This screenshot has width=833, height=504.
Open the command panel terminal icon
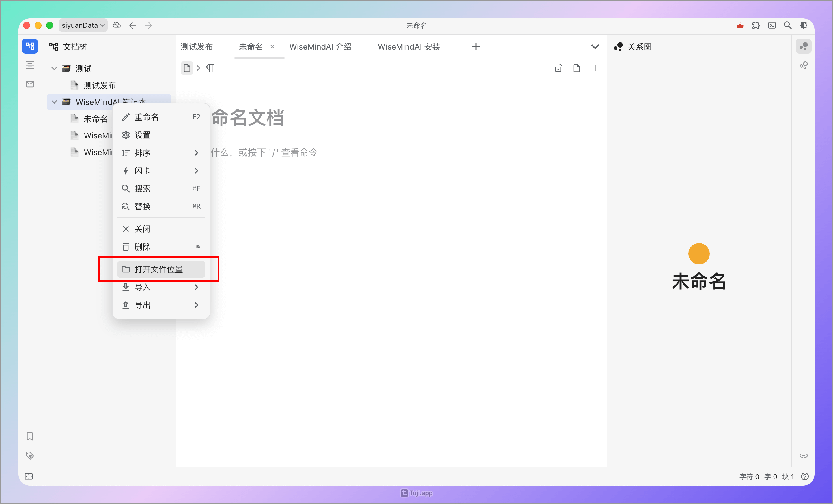point(772,25)
